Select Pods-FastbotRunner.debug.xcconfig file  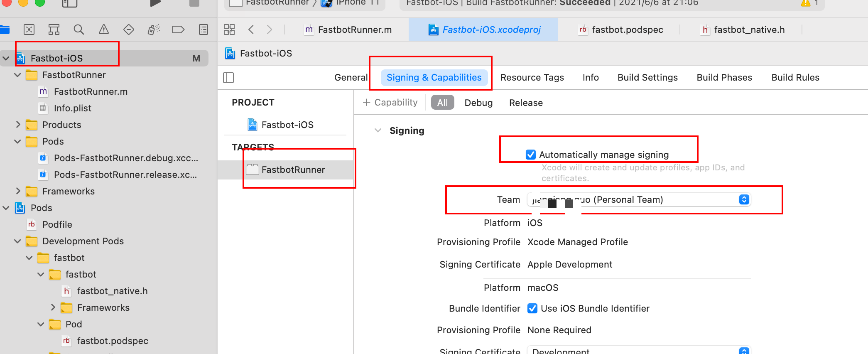click(125, 158)
